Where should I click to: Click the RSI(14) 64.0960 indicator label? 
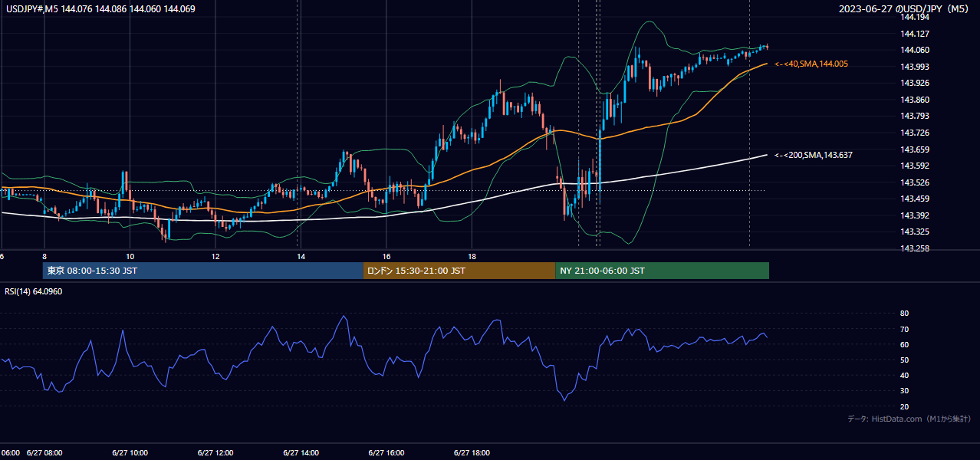click(x=34, y=291)
